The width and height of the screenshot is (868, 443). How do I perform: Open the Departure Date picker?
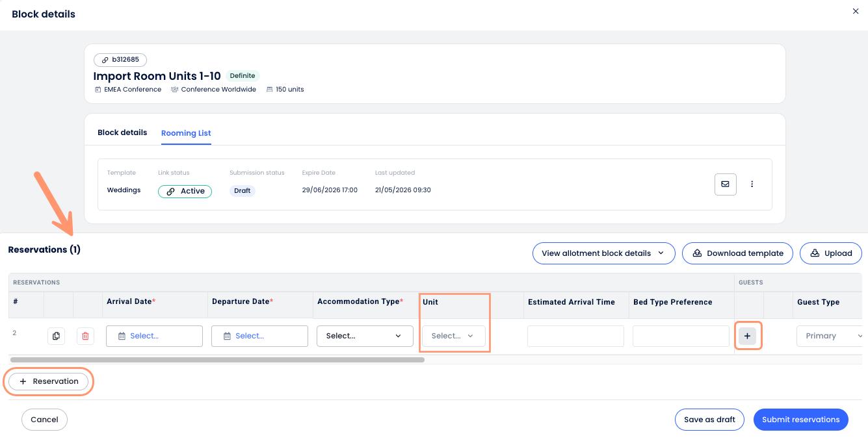(x=259, y=336)
